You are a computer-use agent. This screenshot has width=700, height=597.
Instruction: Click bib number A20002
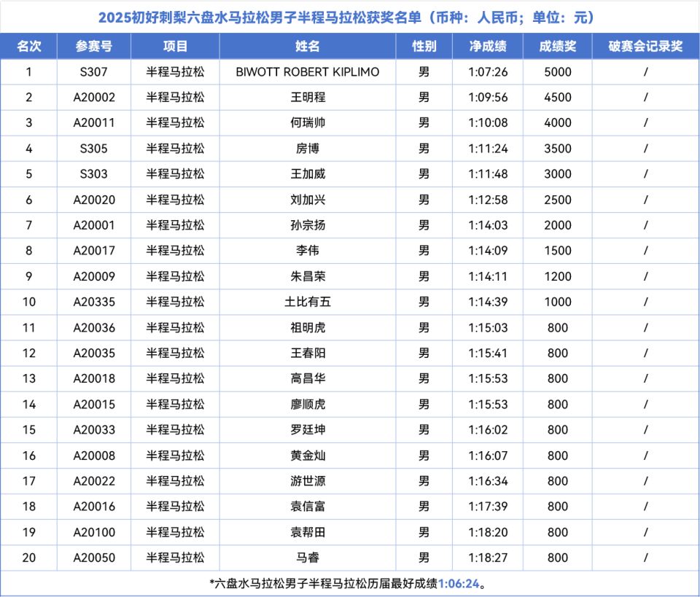click(94, 98)
